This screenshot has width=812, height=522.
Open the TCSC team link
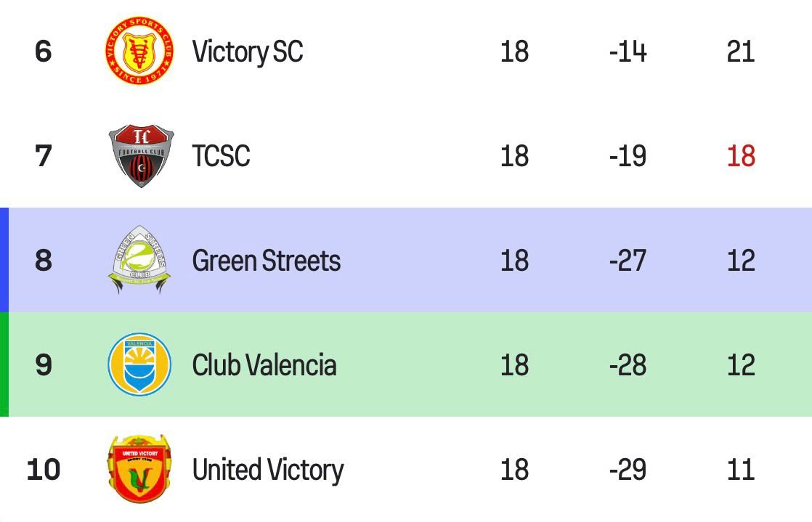221,156
